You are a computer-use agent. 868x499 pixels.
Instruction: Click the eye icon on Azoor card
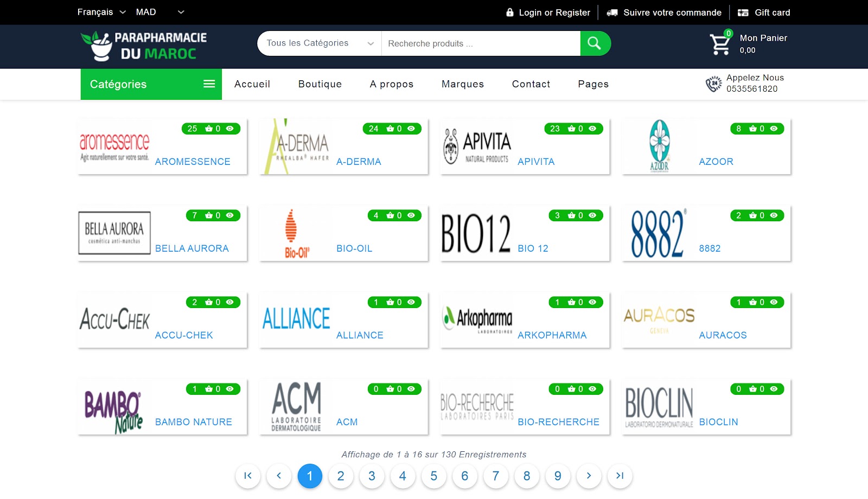click(774, 129)
